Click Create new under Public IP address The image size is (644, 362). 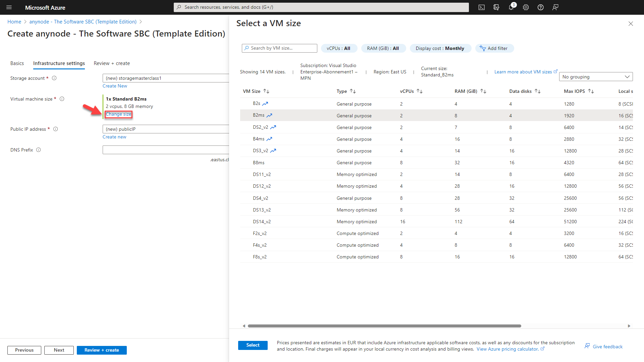click(114, 137)
